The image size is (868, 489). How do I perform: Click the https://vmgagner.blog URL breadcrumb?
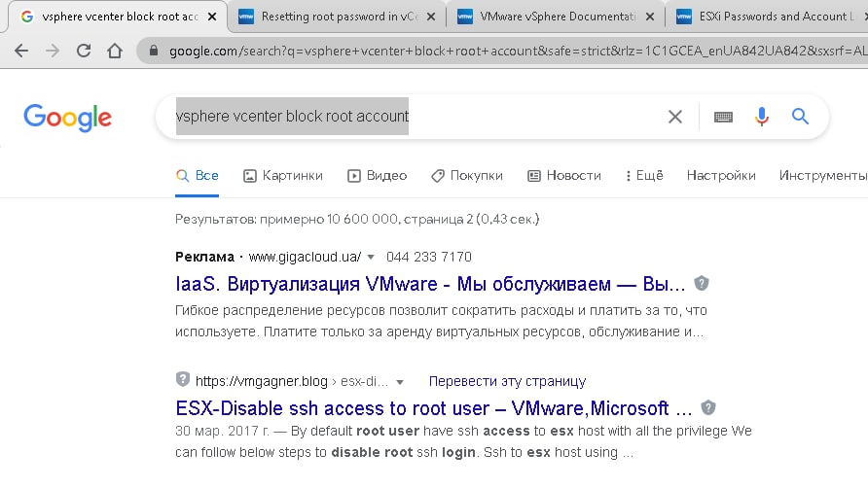pyautogui.click(x=262, y=382)
